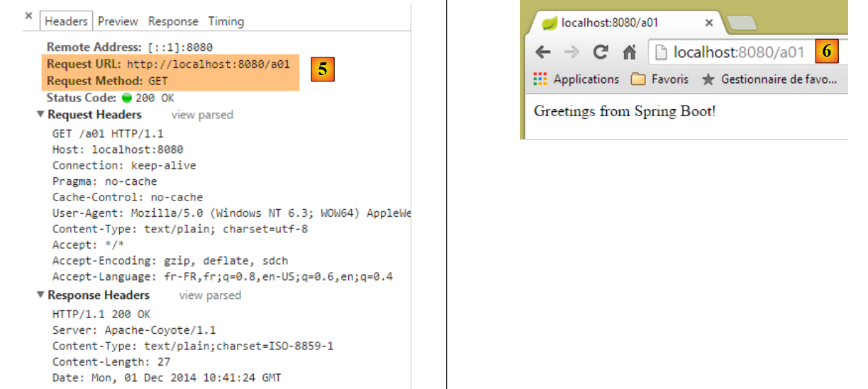
Task: Show the Timing tab
Action: pyautogui.click(x=226, y=21)
